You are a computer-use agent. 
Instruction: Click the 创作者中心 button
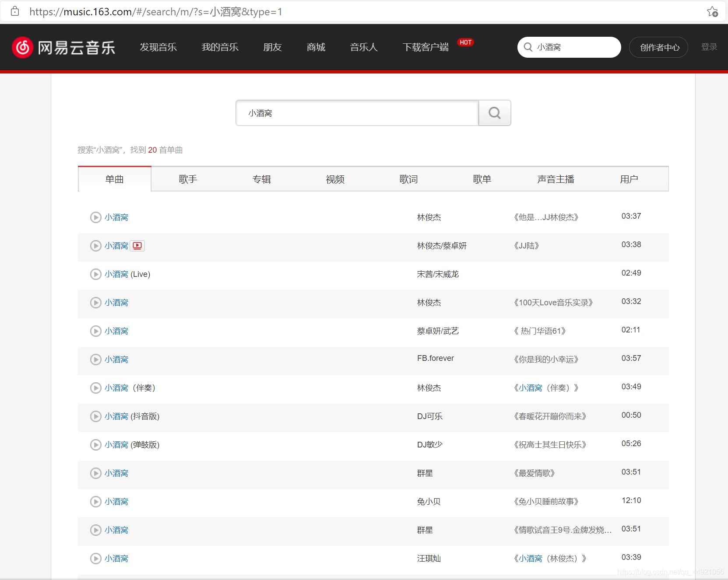658,47
